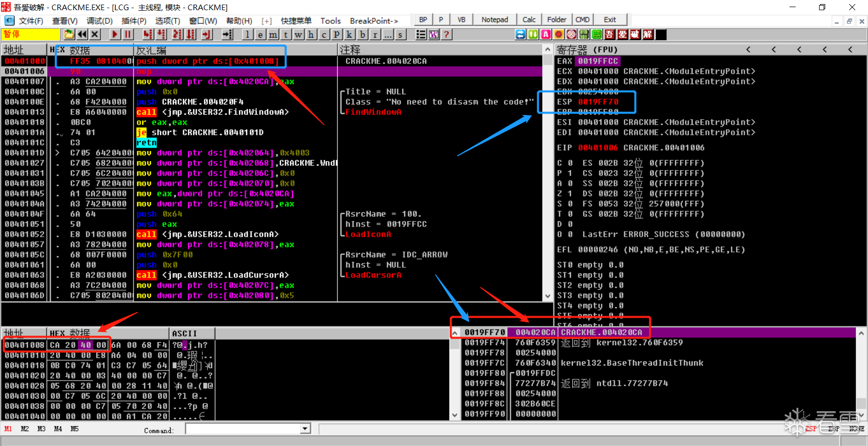The height and width of the screenshot is (446, 868).
Task: Click the Exit button
Action: pyautogui.click(x=610, y=20)
